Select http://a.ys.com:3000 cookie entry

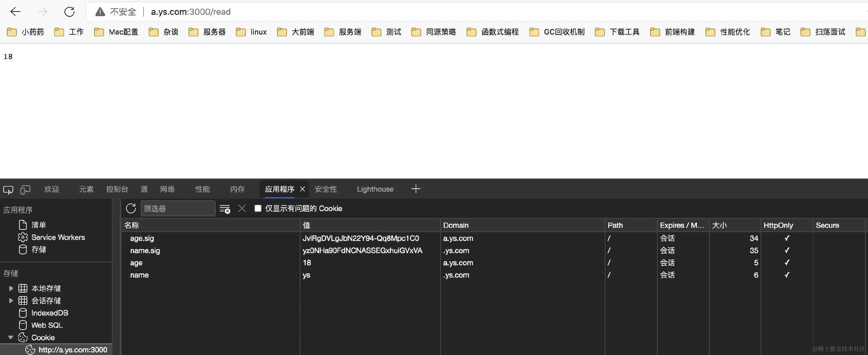[72, 350]
